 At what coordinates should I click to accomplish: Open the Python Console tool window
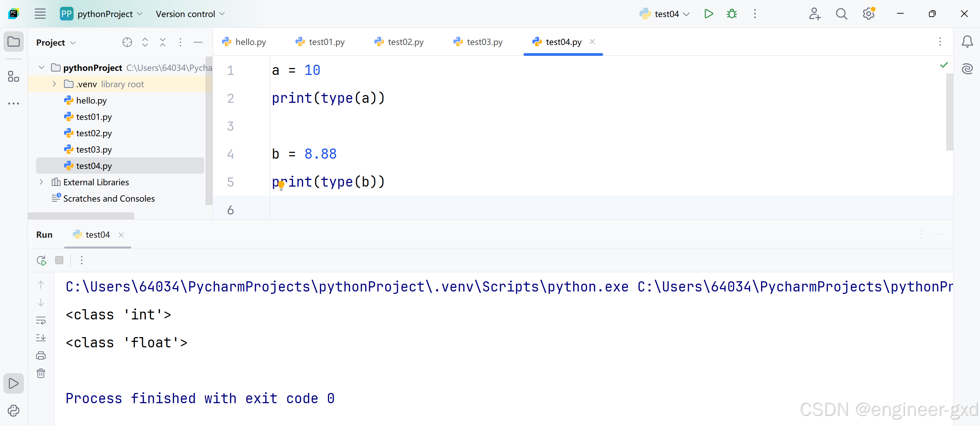tap(13, 411)
